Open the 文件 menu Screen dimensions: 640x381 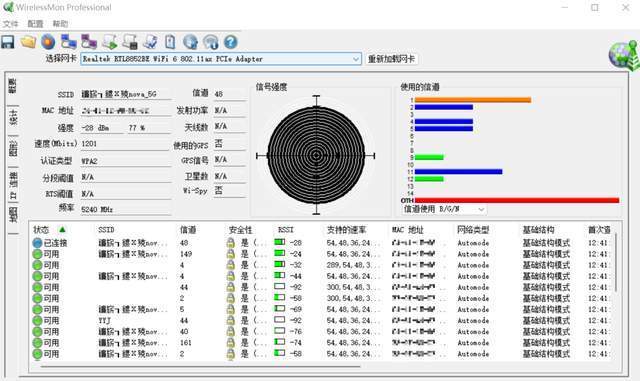10,24
